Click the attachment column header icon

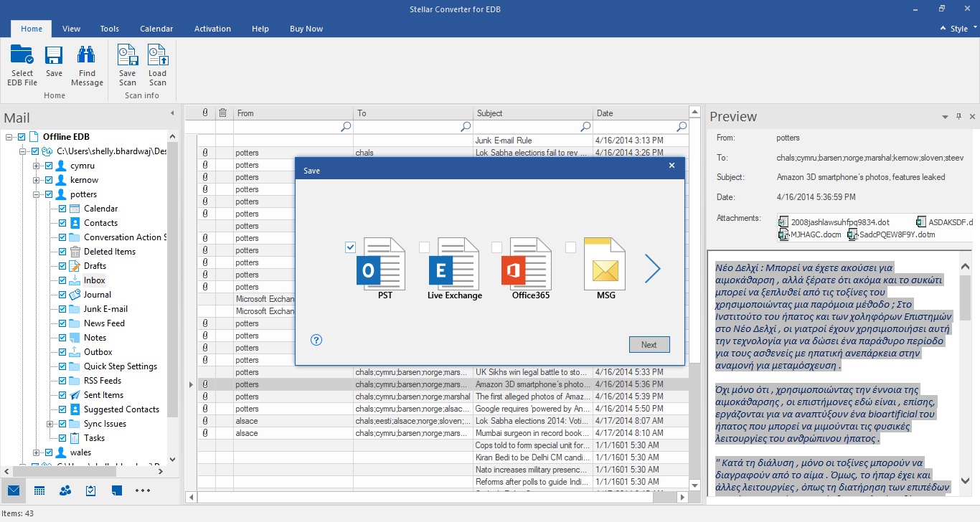pos(205,113)
